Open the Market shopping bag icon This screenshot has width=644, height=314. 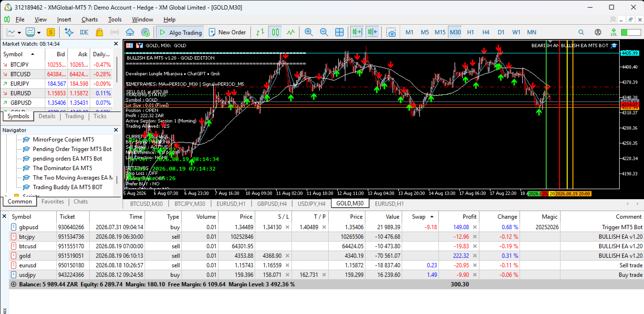99,32
